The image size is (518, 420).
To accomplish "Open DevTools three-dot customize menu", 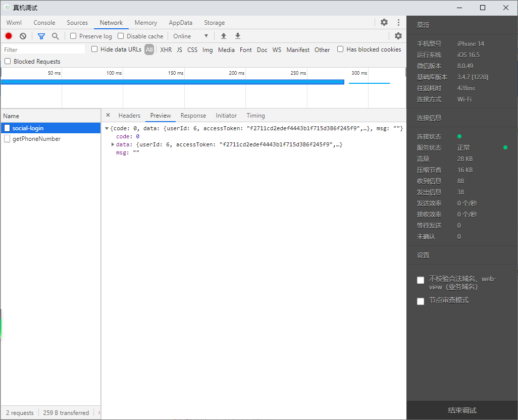I will 398,22.
